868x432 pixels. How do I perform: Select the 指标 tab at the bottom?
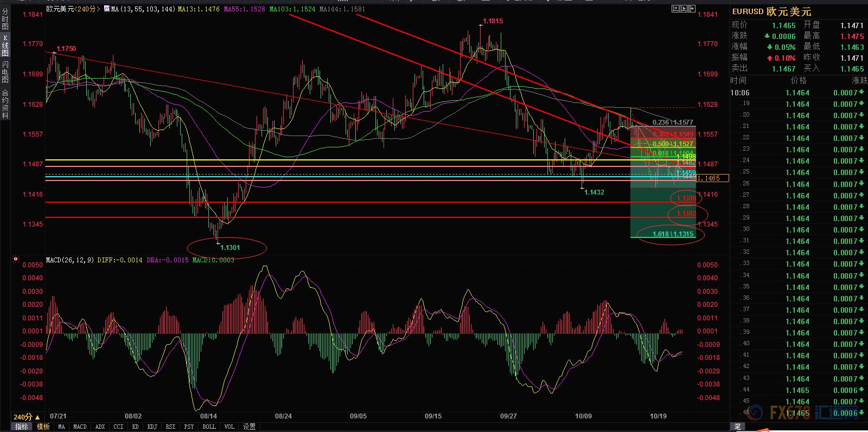pyautogui.click(x=21, y=427)
